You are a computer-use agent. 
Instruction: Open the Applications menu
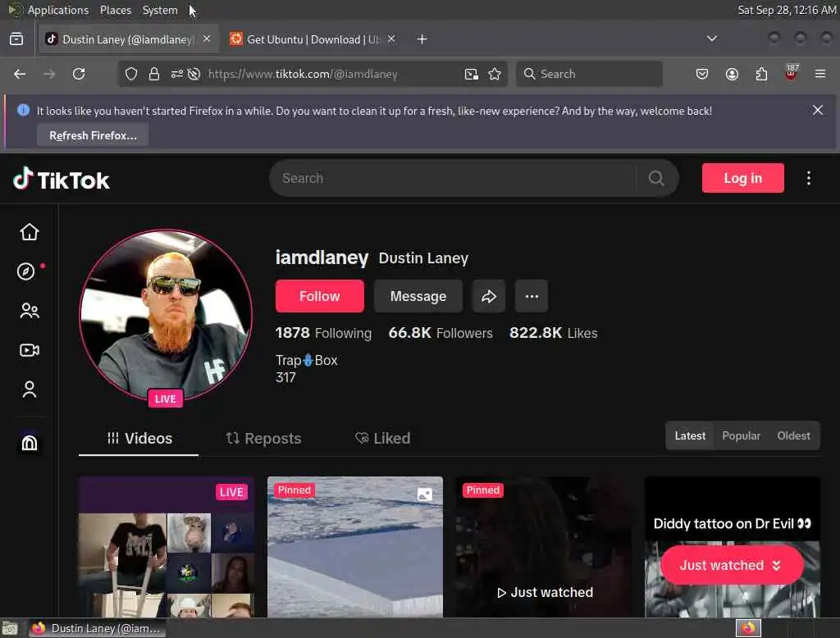(58, 10)
